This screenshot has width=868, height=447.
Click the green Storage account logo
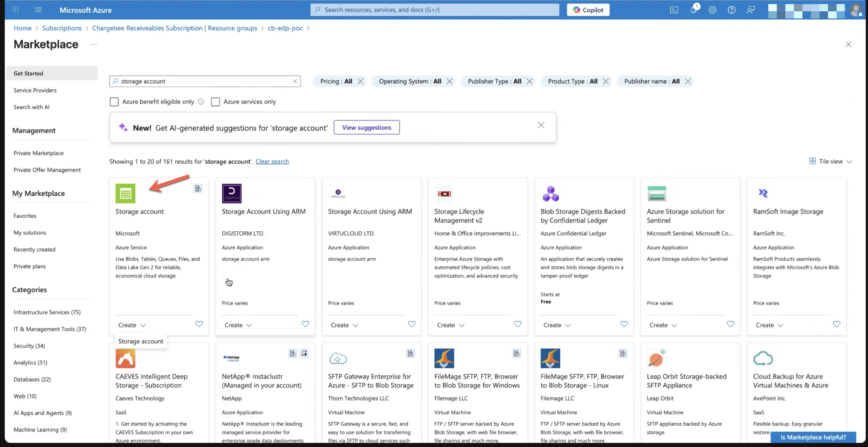point(125,193)
